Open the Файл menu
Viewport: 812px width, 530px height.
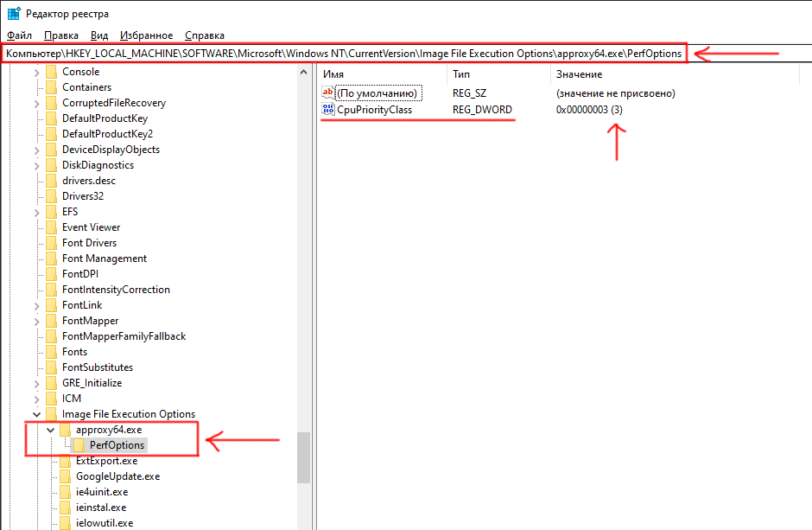pyautogui.click(x=20, y=35)
